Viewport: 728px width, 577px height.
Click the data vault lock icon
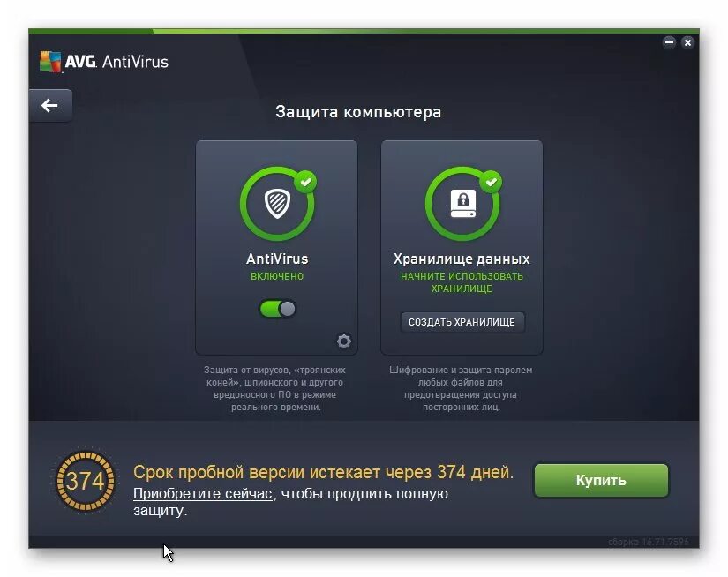pos(462,204)
